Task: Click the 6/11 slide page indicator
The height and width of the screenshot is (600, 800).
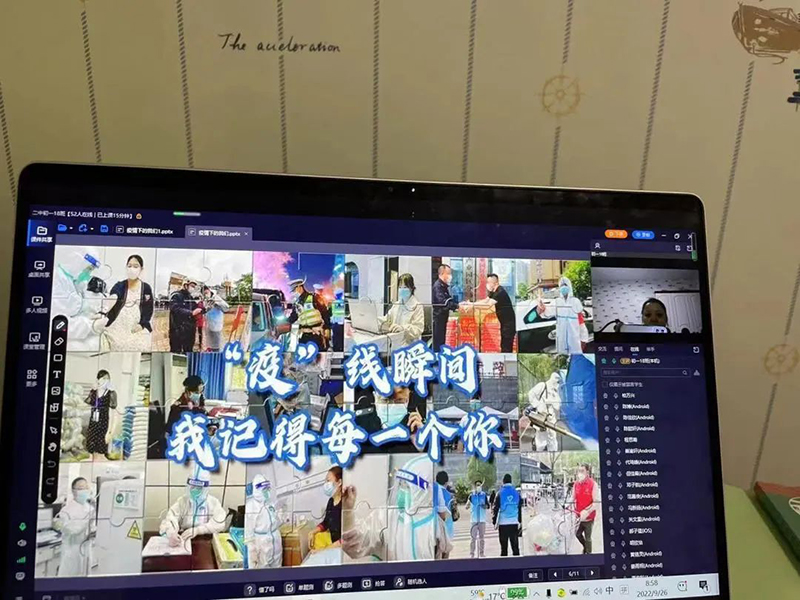Action: coord(573,573)
